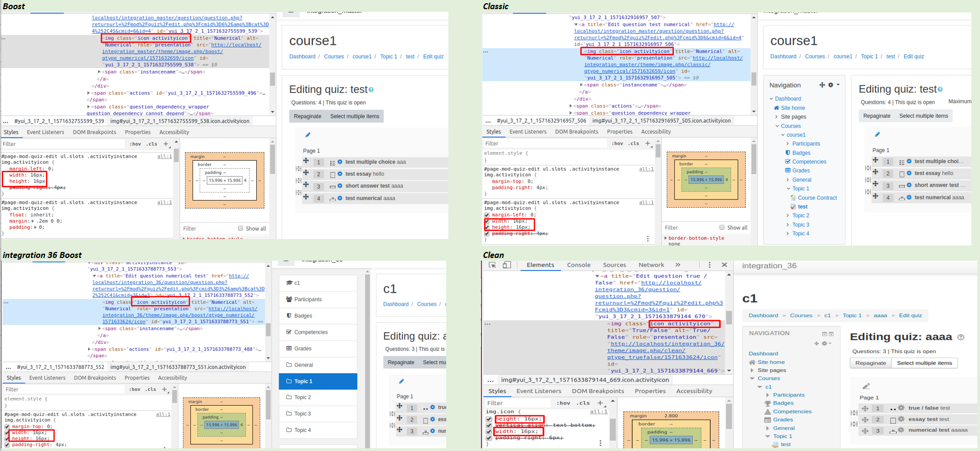Click the gear icon in Classic Navigation block header
980x451 pixels.
(x=831, y=85)
